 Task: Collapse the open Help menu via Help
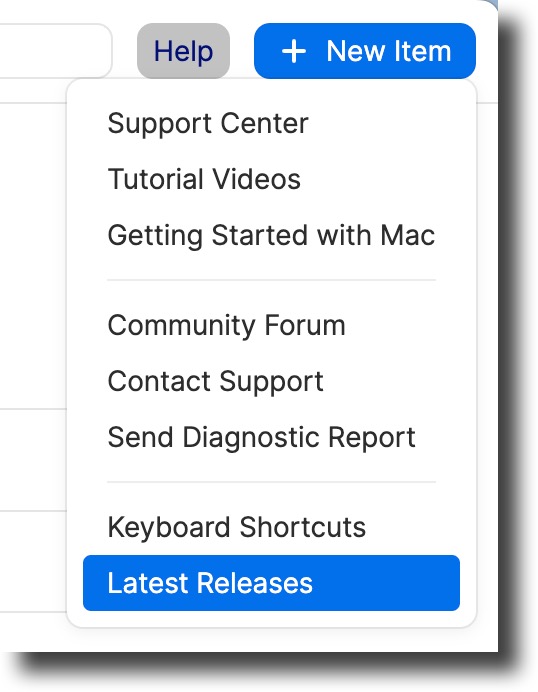183,51
